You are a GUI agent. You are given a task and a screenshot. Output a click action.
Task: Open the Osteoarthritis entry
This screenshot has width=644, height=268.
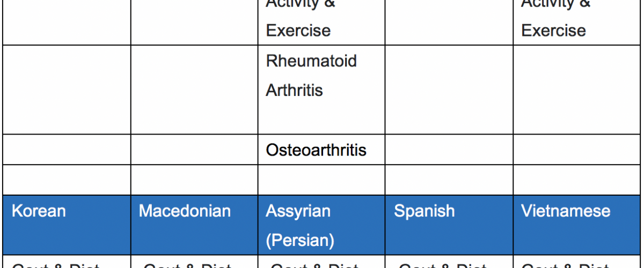[316, 150]
